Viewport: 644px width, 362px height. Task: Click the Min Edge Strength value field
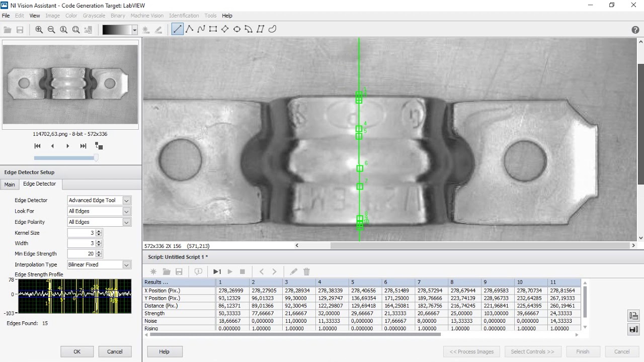click(x=82, y=254)
